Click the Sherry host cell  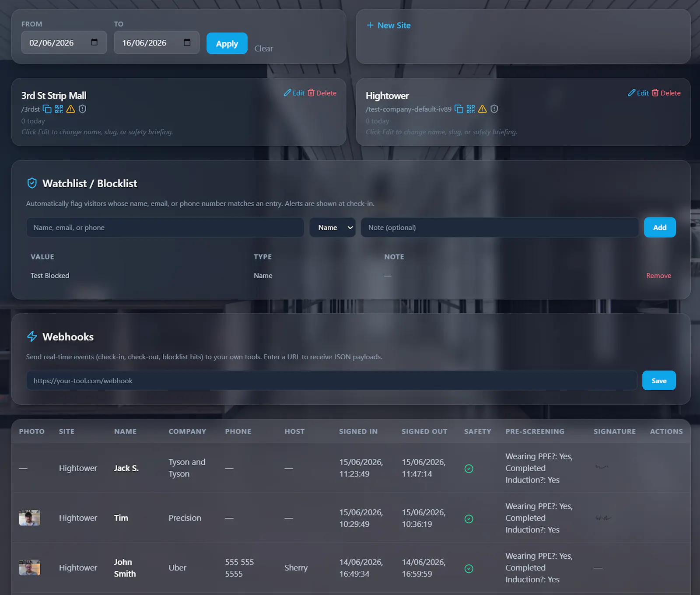296,568
